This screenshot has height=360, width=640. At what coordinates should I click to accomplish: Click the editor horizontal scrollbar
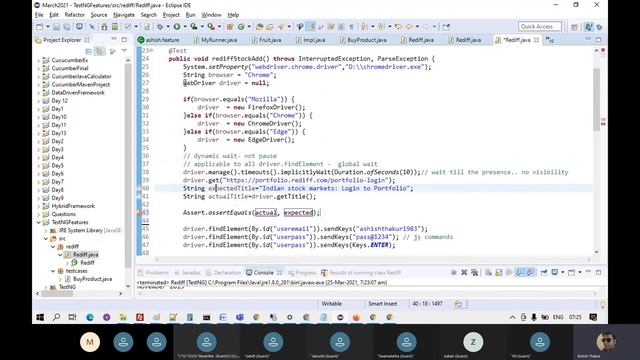373,259
